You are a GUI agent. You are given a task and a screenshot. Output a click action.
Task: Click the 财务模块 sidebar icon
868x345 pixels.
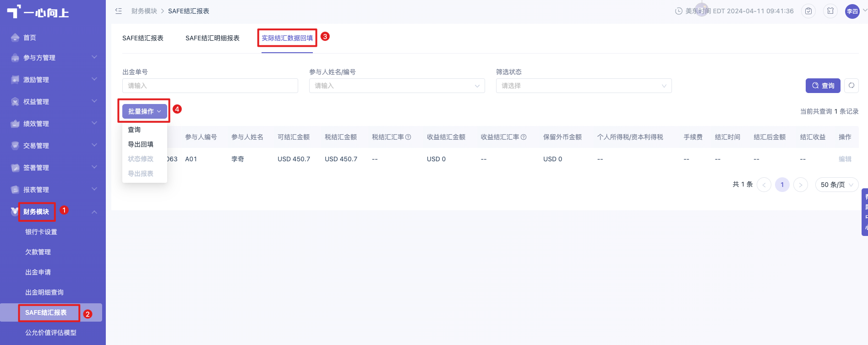click(15, 211)
